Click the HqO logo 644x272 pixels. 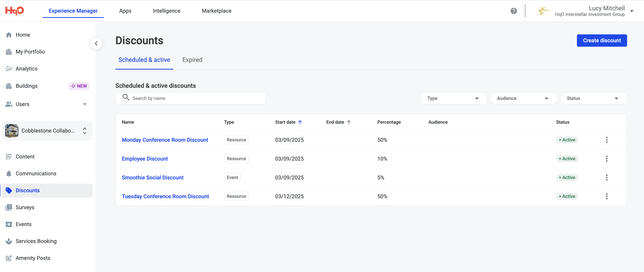coord(15,11)
